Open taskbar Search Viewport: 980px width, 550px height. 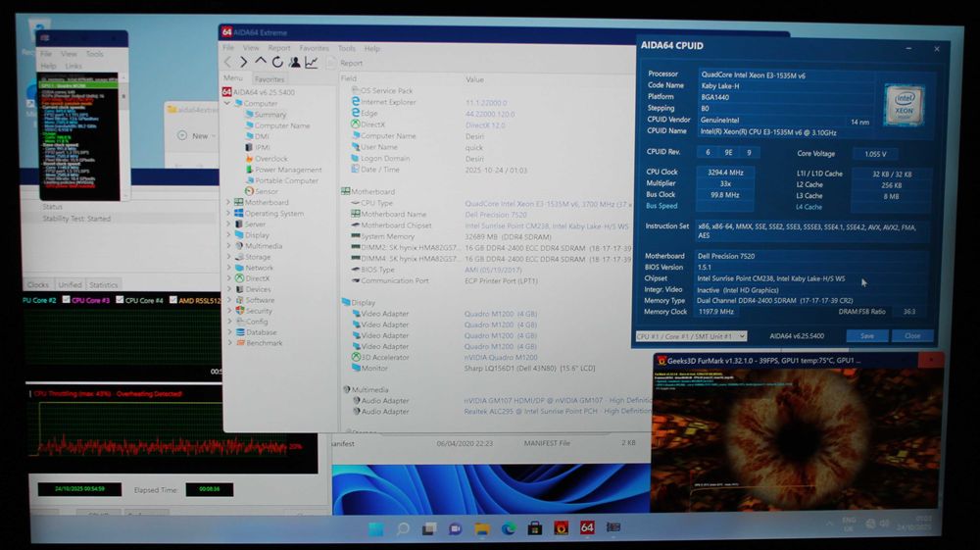click(x=403, y=528)
